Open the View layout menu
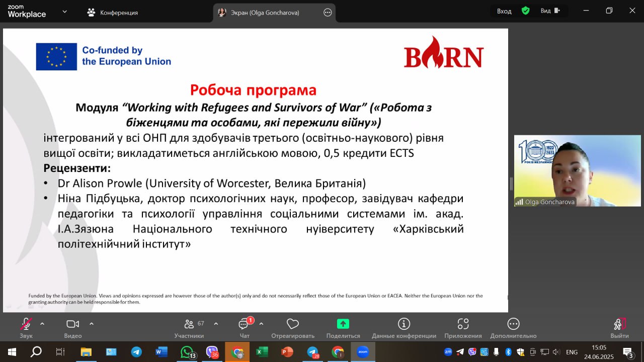644x362 pixels. [x=550, y=11]
